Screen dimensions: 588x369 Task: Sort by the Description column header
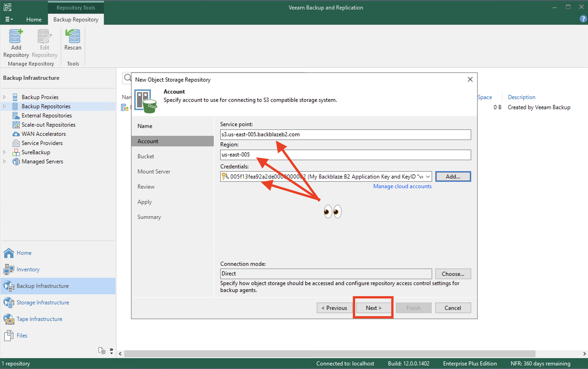tap(521, 97)
